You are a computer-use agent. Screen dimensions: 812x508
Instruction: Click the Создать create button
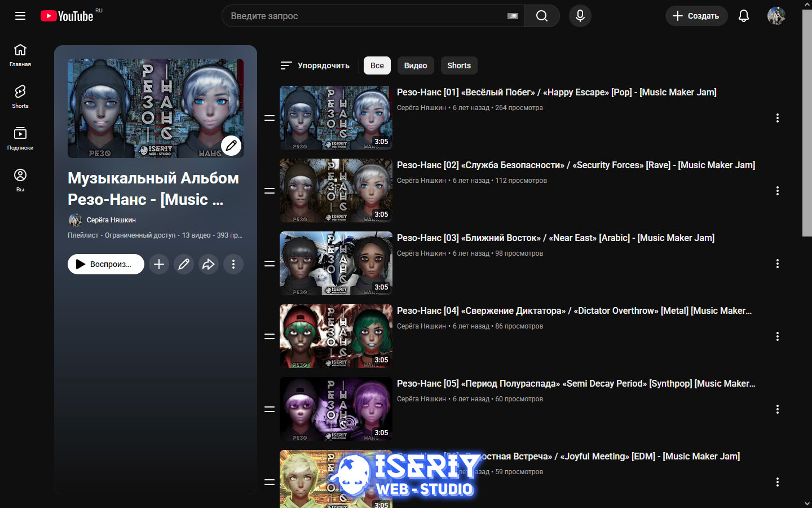coord(696,16)
